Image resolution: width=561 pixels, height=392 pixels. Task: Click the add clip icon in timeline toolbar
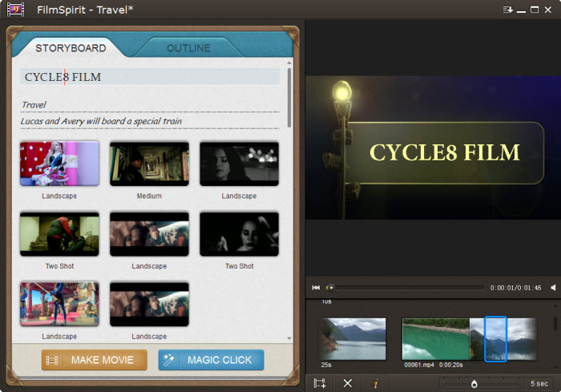[x=320, y=383]
